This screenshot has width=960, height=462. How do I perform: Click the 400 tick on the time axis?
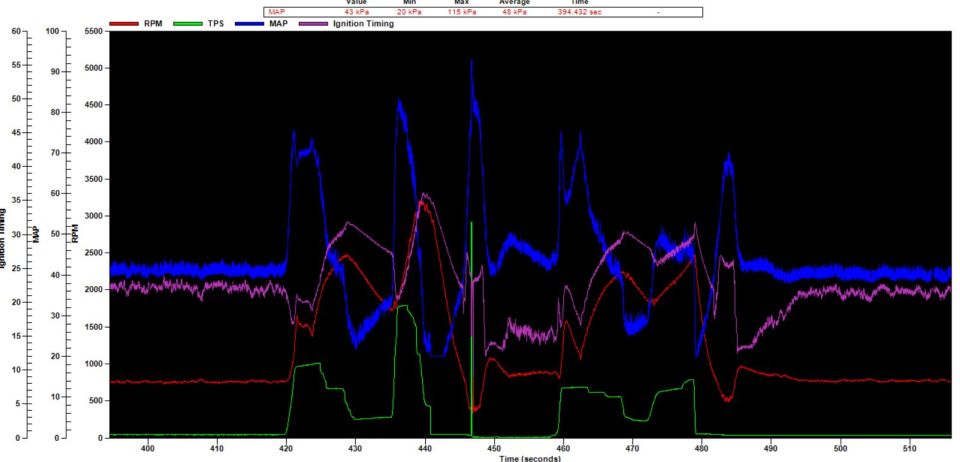point(148,447)
